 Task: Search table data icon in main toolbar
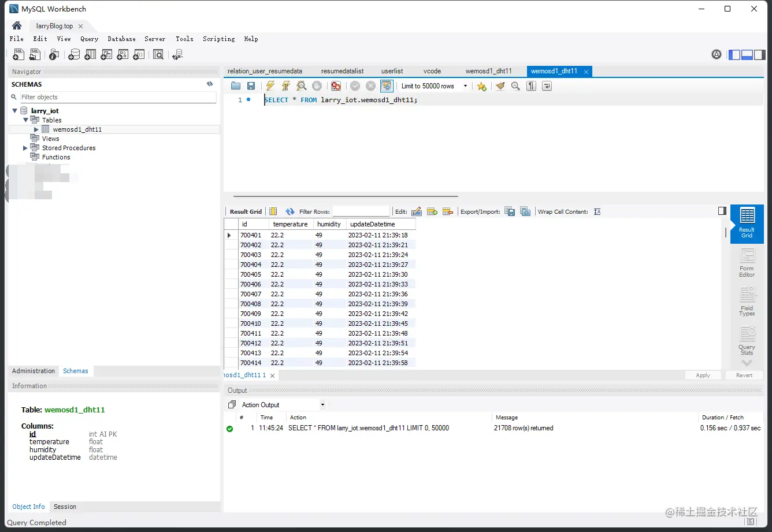[x=158, y=54]
